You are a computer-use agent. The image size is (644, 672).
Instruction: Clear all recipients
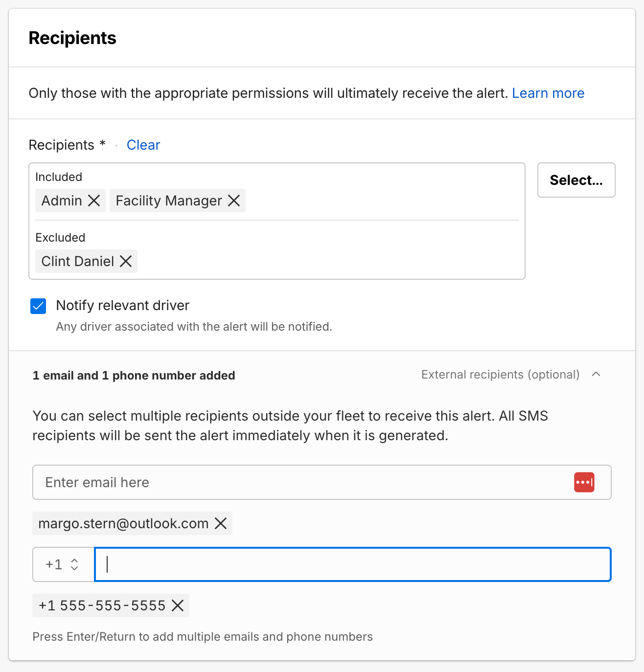click(x=143, y=145)
